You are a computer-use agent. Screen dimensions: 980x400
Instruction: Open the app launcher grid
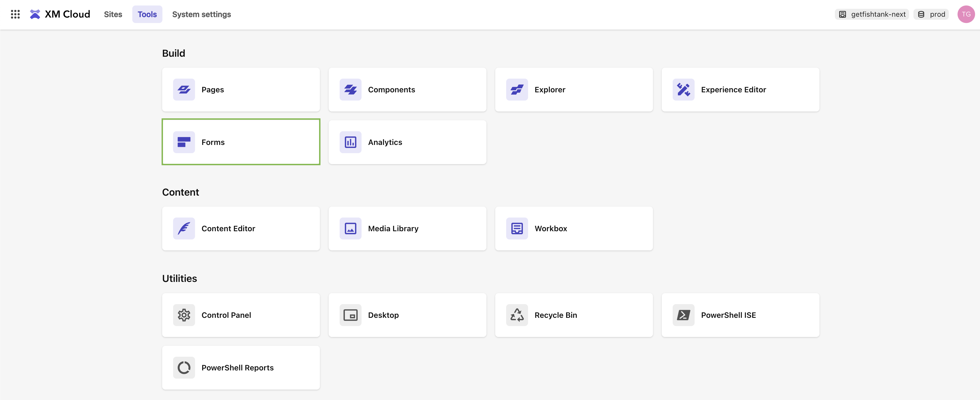(15, 14)
